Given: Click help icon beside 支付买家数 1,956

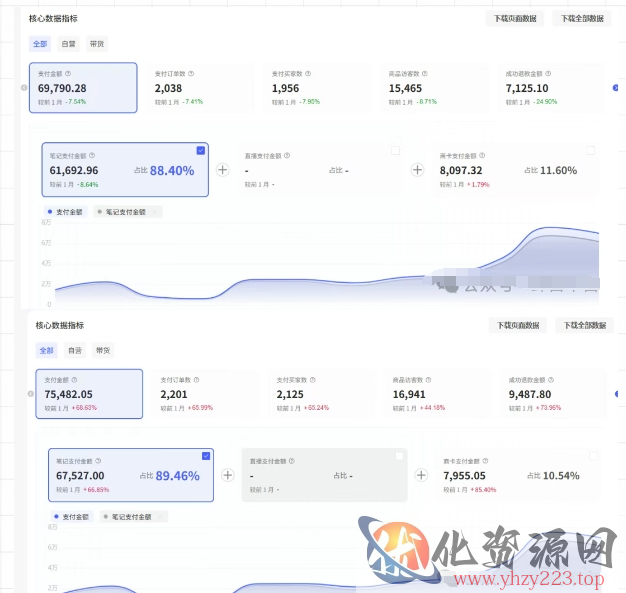Looking at the screenshot, I should pos(308,73).
